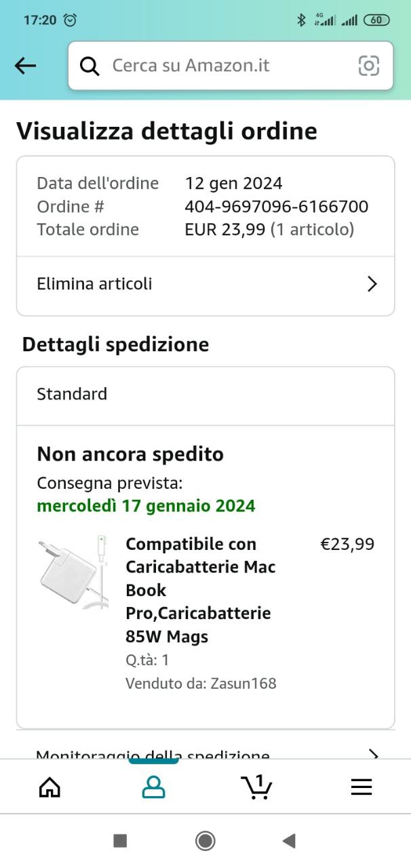411x868 pixels.
Task: Tap the search magnifier icon
Action: pyautogui.click(x=90, y=66)
